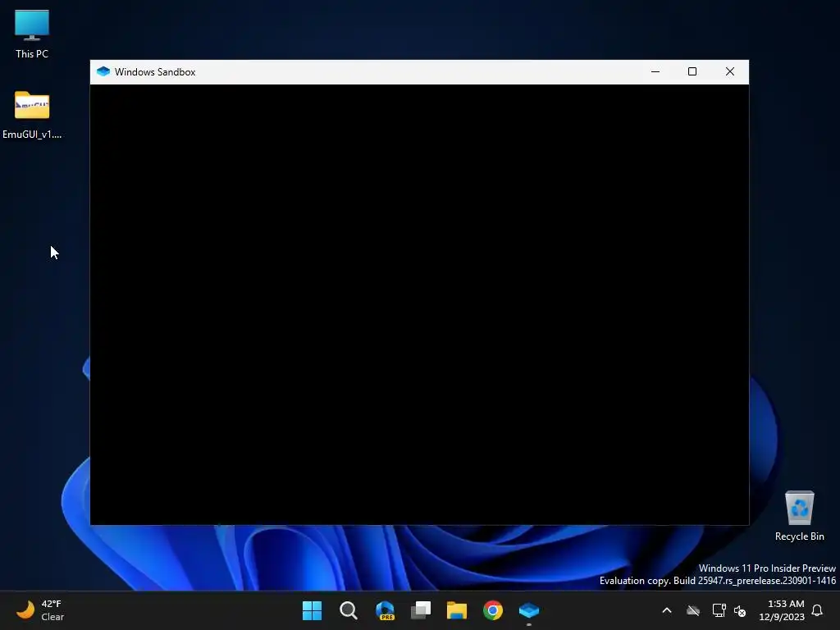Select the Recycle Bin desktop icon

[x=799, y=516]
